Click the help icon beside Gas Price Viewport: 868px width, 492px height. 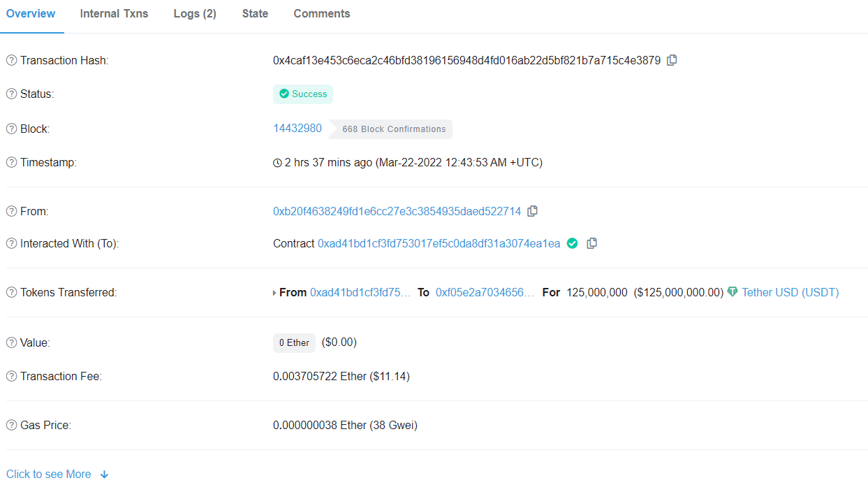(x=10, y=425)
